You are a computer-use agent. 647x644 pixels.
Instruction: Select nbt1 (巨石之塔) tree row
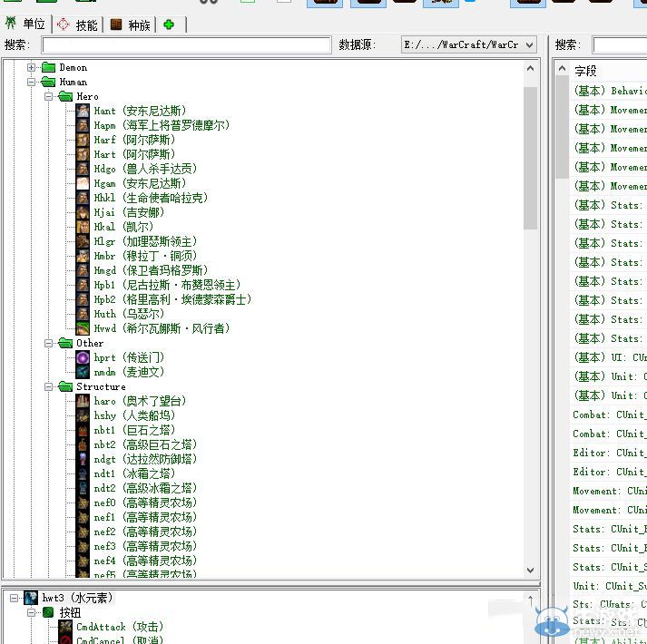point(125,430)
